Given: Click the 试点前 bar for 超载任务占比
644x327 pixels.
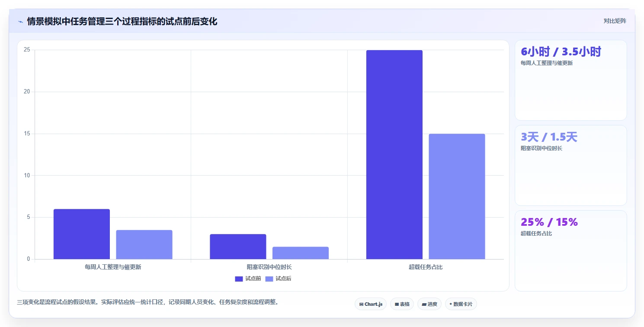Looking at the screenshot, I should pos(394,154).
